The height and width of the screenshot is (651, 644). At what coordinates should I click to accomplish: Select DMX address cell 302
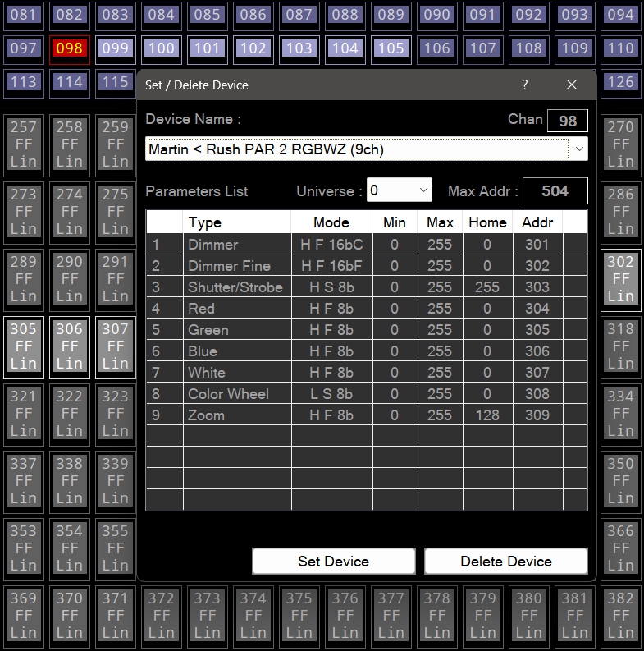click(x=620, y=278)
